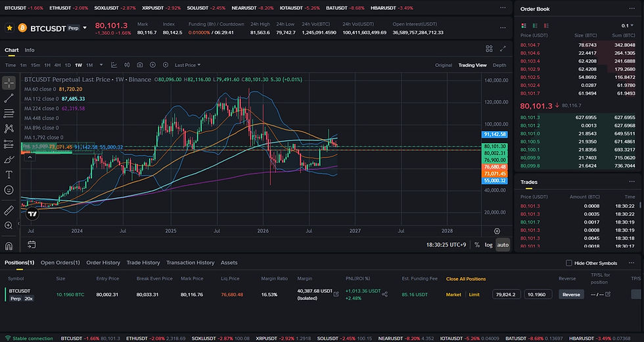Edit TP/SL for BTCUSDT position
Viewport: 644px width, 342px height.
pos(609,295)
